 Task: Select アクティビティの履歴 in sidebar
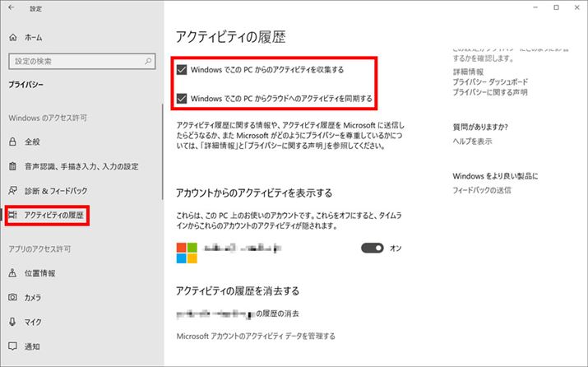click(53, 215)
